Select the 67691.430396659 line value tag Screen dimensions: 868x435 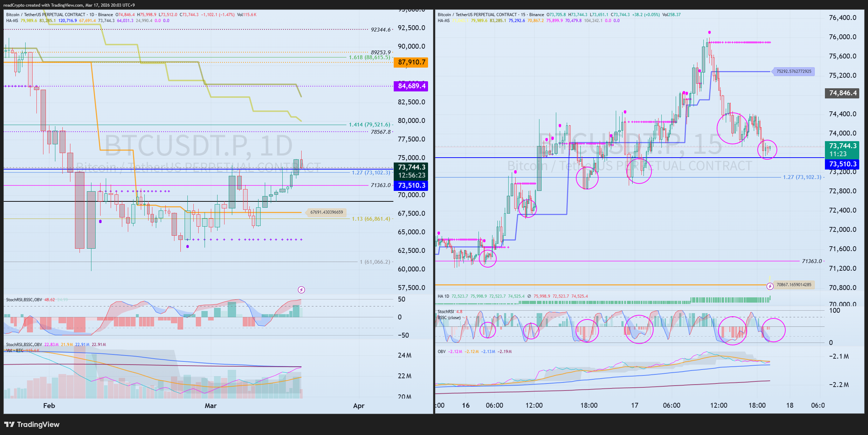click(x=326, y=212)
